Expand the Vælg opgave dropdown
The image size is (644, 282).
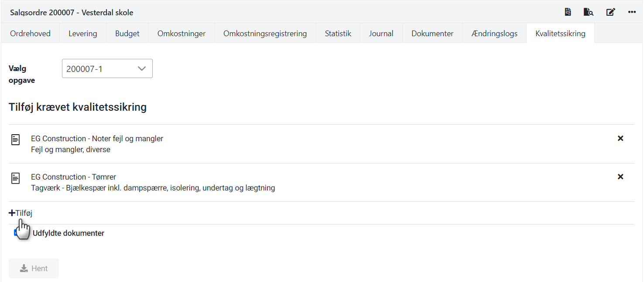(107, 69)
